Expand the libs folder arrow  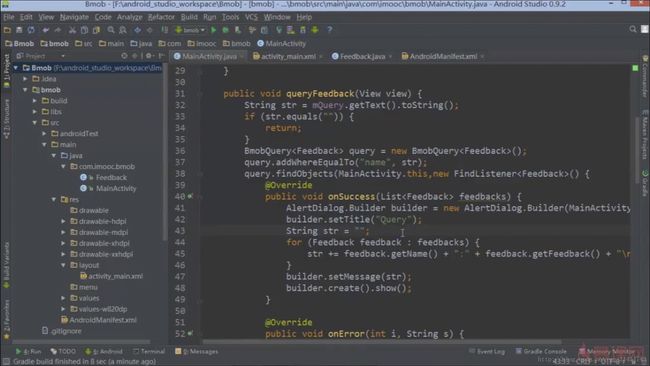pos(35,111)
